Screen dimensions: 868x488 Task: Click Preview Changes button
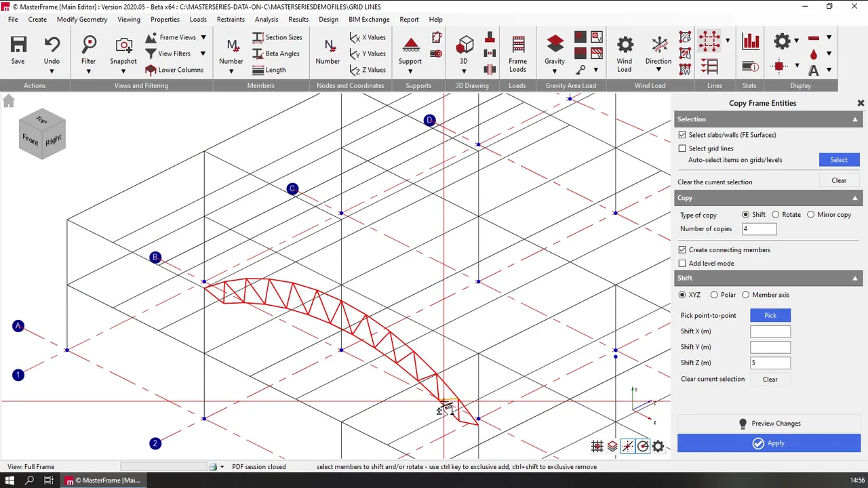pos(769,424)
